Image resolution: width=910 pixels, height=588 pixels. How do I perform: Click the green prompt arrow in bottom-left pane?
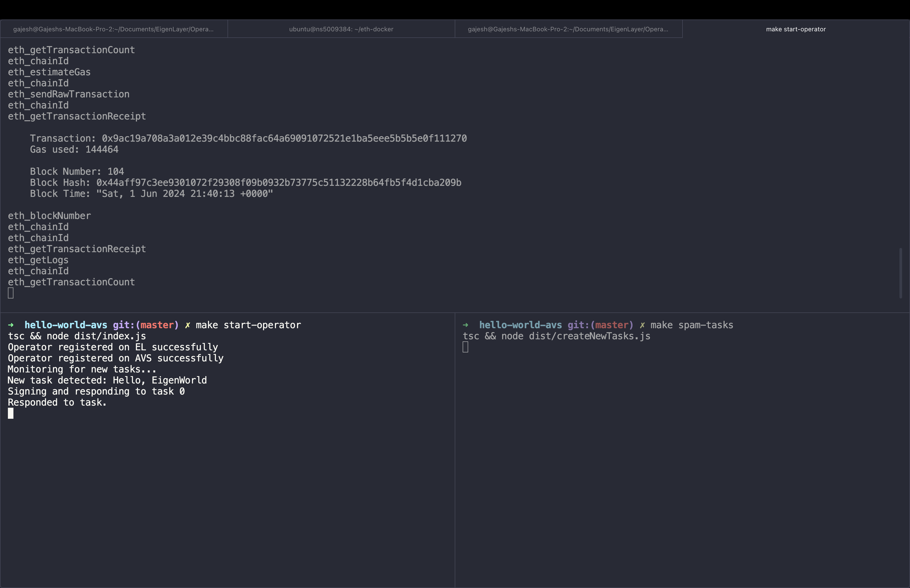tap(11, 325)
